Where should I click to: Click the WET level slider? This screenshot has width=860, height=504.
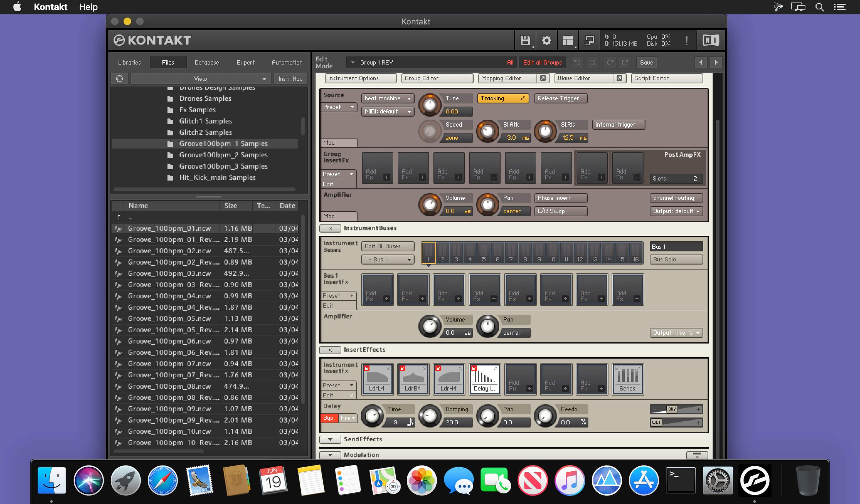tap(676, 423)
